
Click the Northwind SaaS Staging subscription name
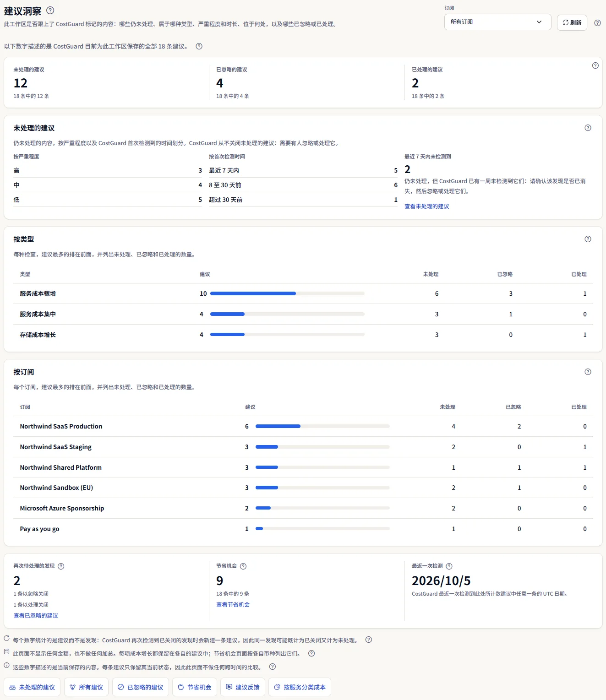[x=55, y=447]
